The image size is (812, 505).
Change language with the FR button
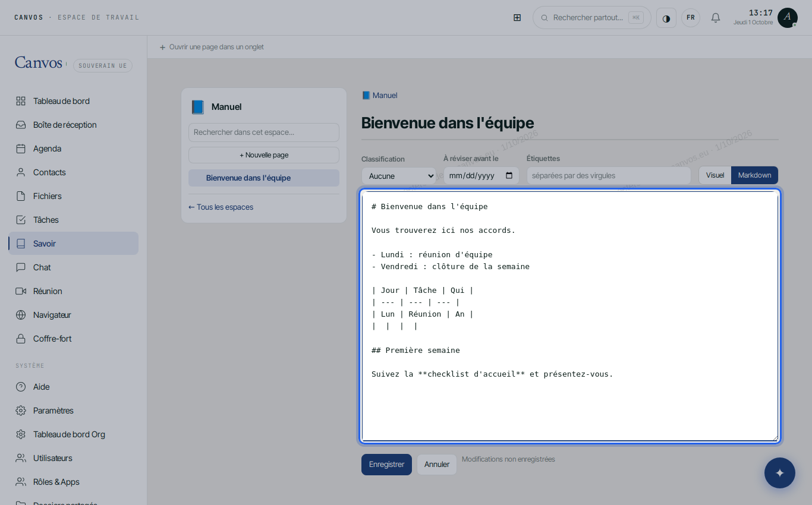pos(691,18)
